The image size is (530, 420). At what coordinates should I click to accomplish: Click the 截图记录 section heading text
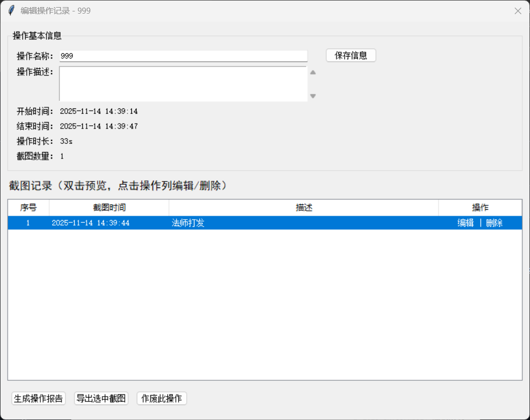pyautogui.click(x=118, y=186)
